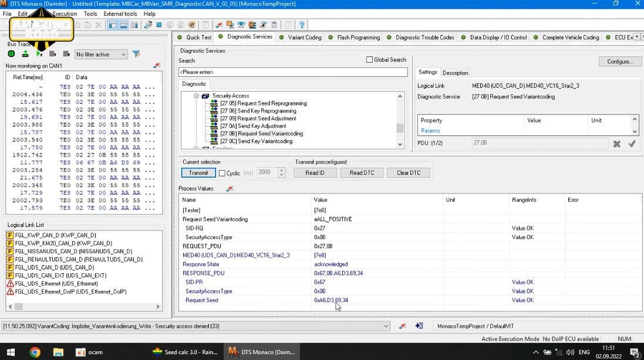Open the Data Display / IO Control tab
The image size is (644, 360).
494,38
